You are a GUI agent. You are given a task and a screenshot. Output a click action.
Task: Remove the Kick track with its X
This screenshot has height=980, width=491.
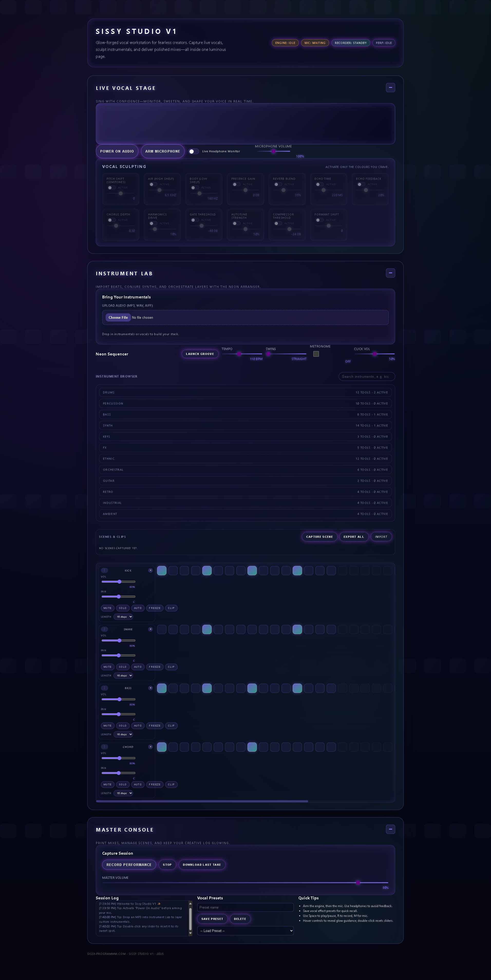(150, 570)
